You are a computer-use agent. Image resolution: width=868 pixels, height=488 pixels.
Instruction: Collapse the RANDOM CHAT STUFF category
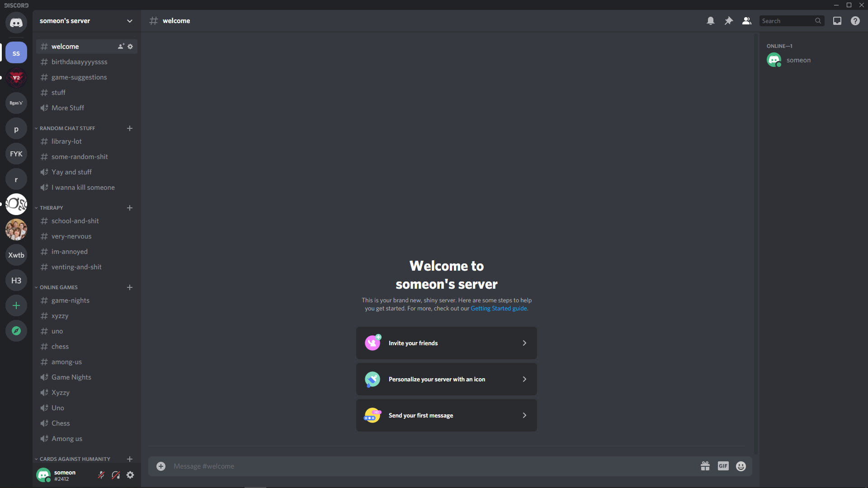tap(67, 128)
